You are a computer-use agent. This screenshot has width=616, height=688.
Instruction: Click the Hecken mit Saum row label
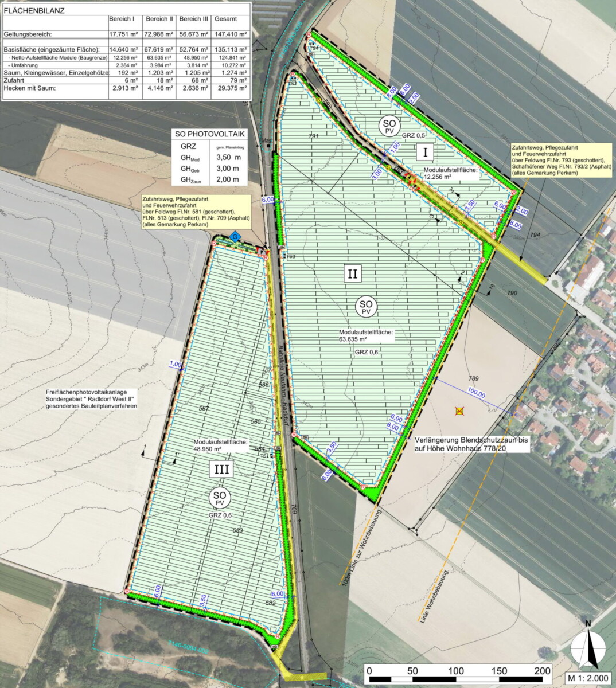click(30, 89)
